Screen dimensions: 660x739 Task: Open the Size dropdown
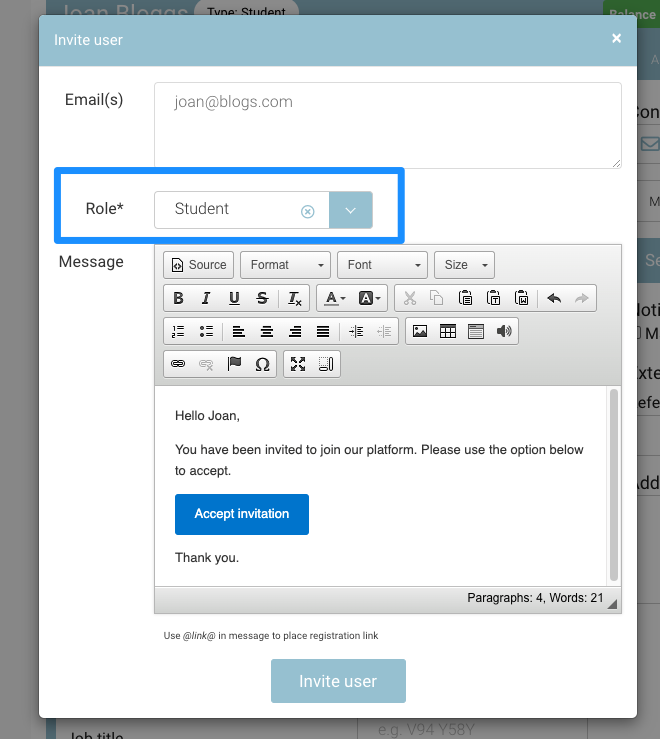coord(465,265)
